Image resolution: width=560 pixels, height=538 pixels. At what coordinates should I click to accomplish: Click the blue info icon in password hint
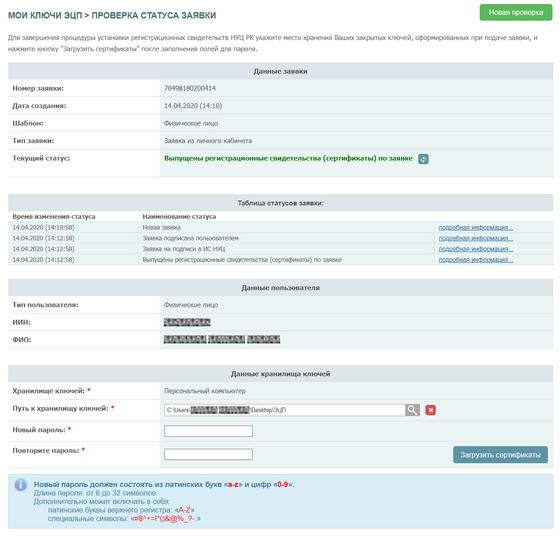point(21,485)
